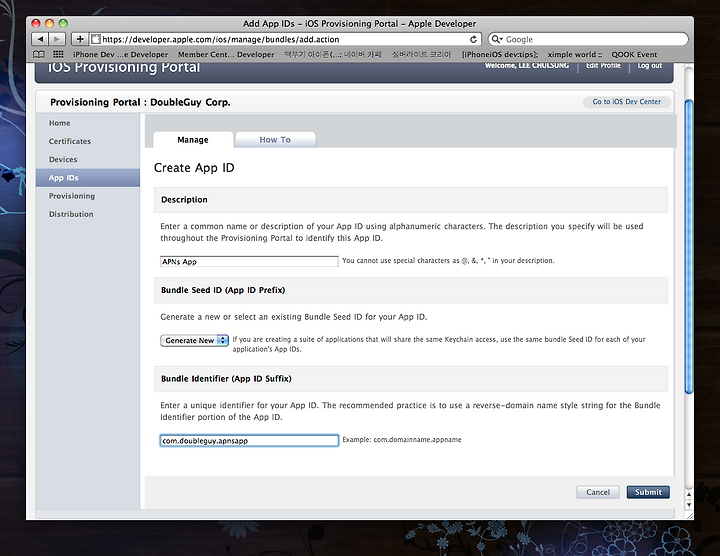Click the Cancel button
Screen dimensions: 720x556
click(598, 492)
